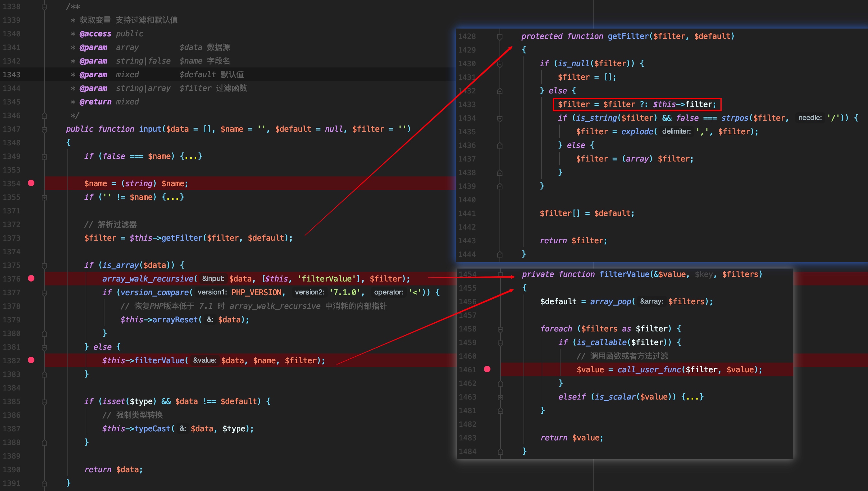Screen dimensions: 868x491
Task: Click the fold end marker on line 1481
Action: (x=500, y=411)
